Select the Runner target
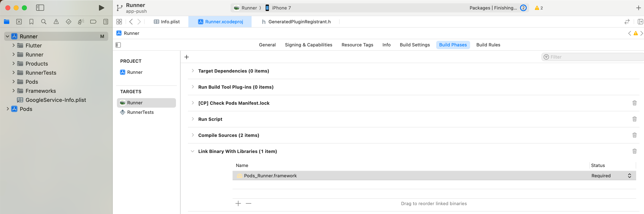 pos(146,103)
